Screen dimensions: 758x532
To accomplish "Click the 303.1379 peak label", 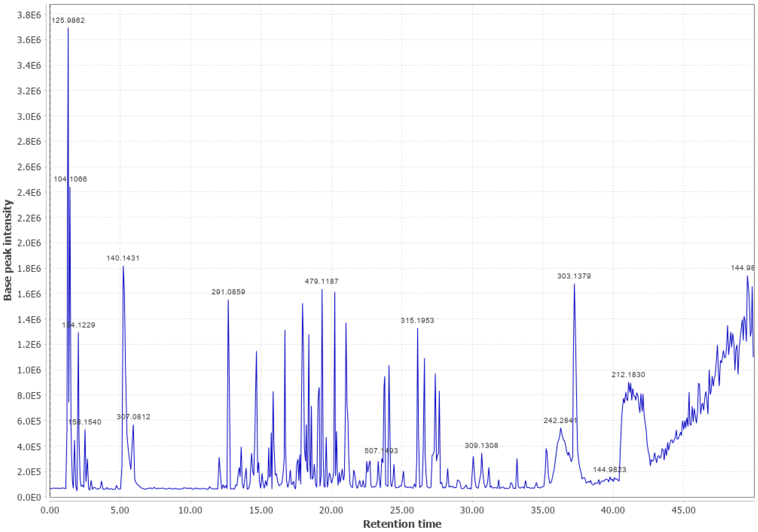I will pos(574,276).
